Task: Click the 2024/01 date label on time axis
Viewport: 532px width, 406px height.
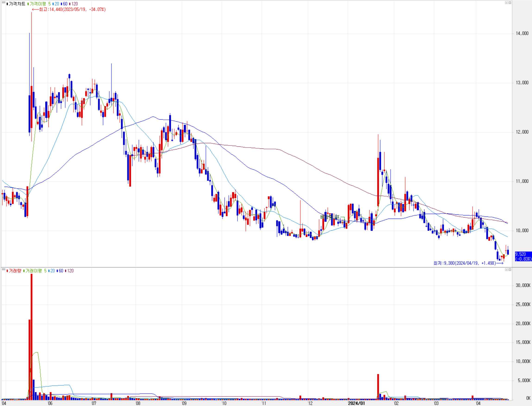Action: pyautogui.click(x=356, y=403)
